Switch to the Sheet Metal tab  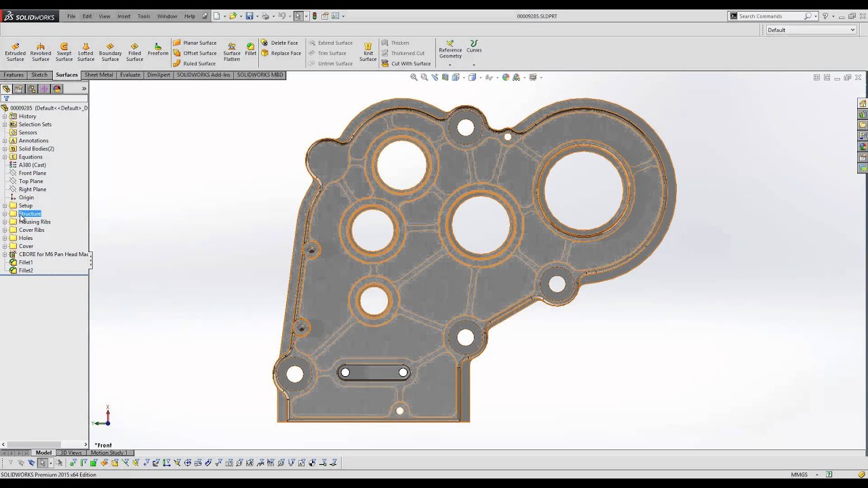(x=99, y=75)
